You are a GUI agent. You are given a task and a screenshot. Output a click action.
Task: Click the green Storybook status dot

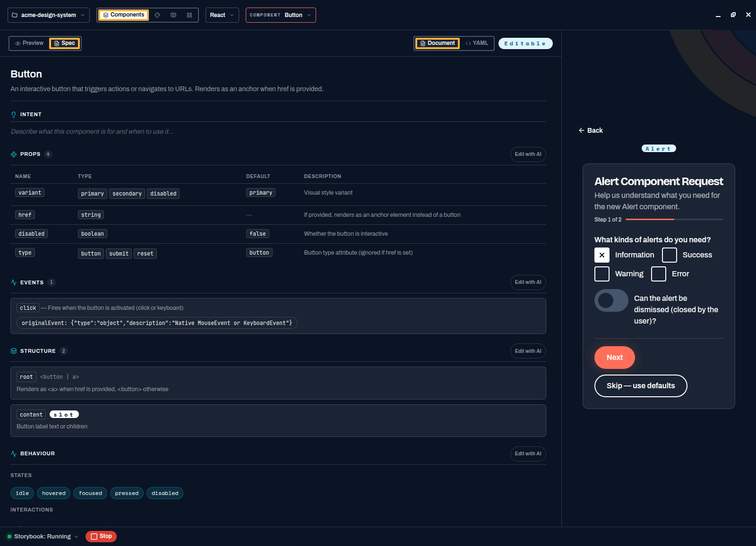point(9,537)
